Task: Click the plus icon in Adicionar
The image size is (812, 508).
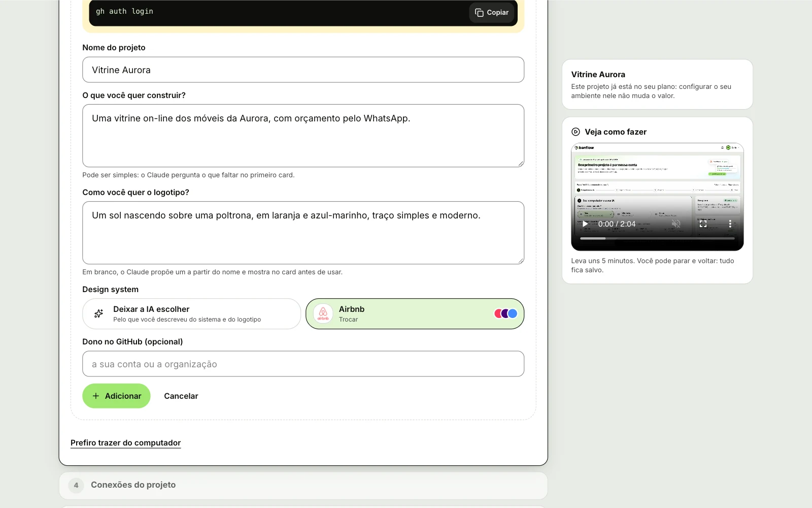Action: (x=96, y=396)
